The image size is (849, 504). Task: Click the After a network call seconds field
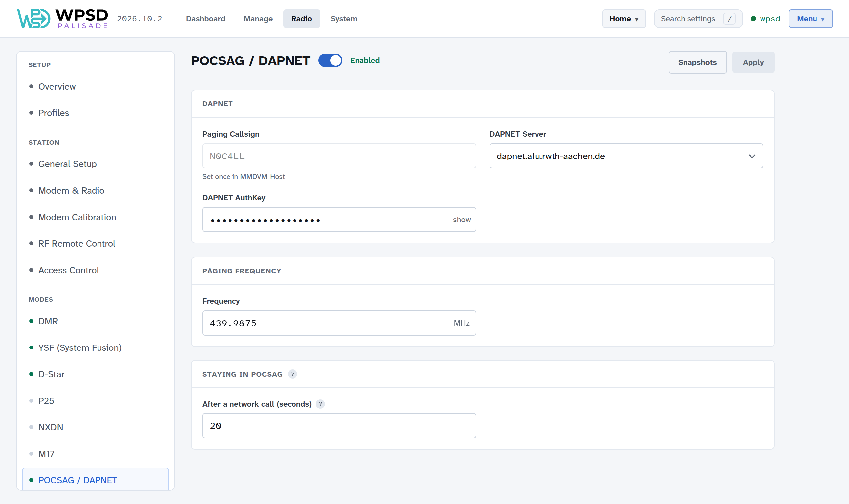[x=339, y=426]
